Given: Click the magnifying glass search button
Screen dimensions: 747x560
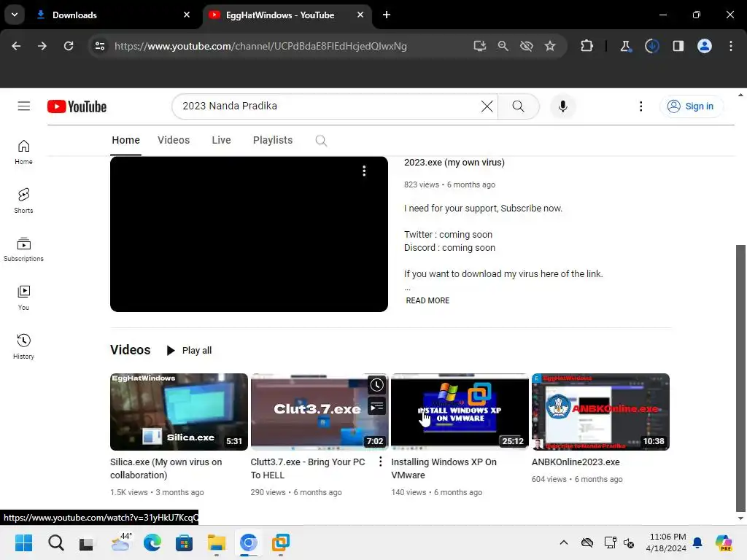Looking at the screenshot, I should click(519, 106).
